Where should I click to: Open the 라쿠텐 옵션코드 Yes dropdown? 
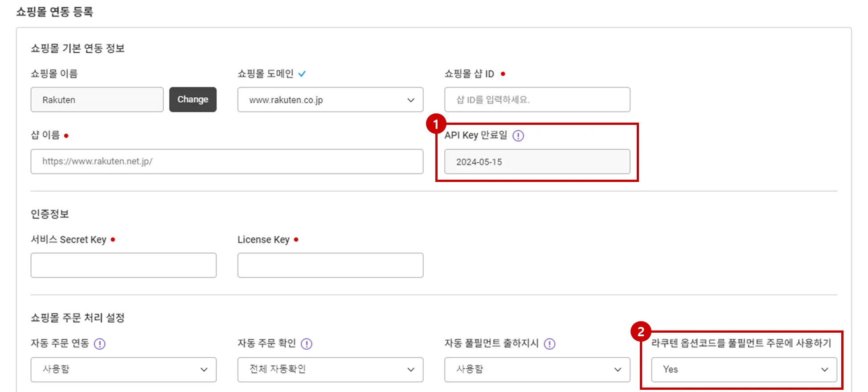click(744, 369)
